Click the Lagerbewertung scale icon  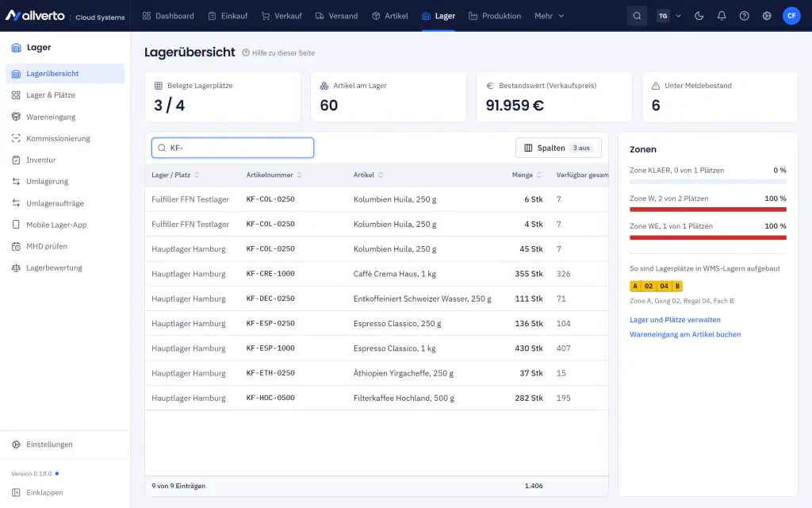tap(16, 268)
